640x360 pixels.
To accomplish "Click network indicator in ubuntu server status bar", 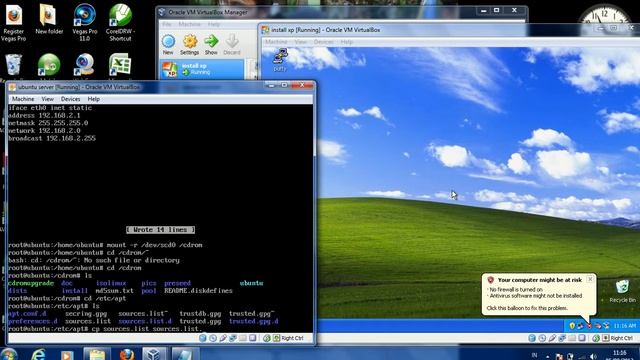I will pyautogui.click(x=233, y=338).
